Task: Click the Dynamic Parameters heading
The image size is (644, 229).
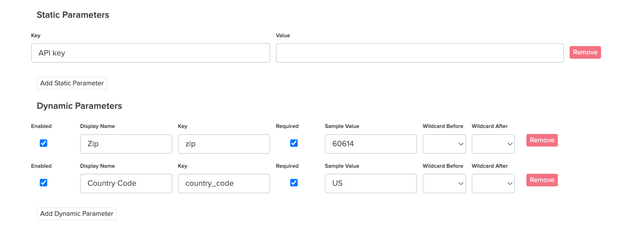Action: pyautogui.click(x=79, y=106)
